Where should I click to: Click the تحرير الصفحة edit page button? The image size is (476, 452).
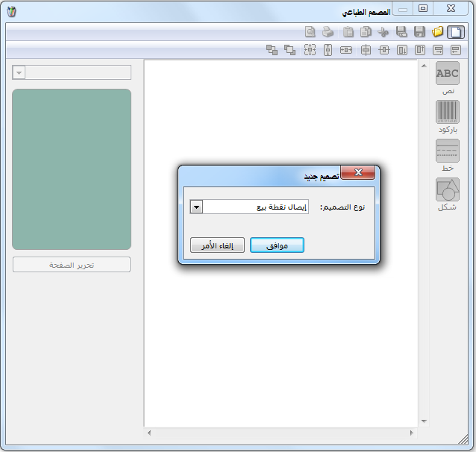(x=72, y=265)
